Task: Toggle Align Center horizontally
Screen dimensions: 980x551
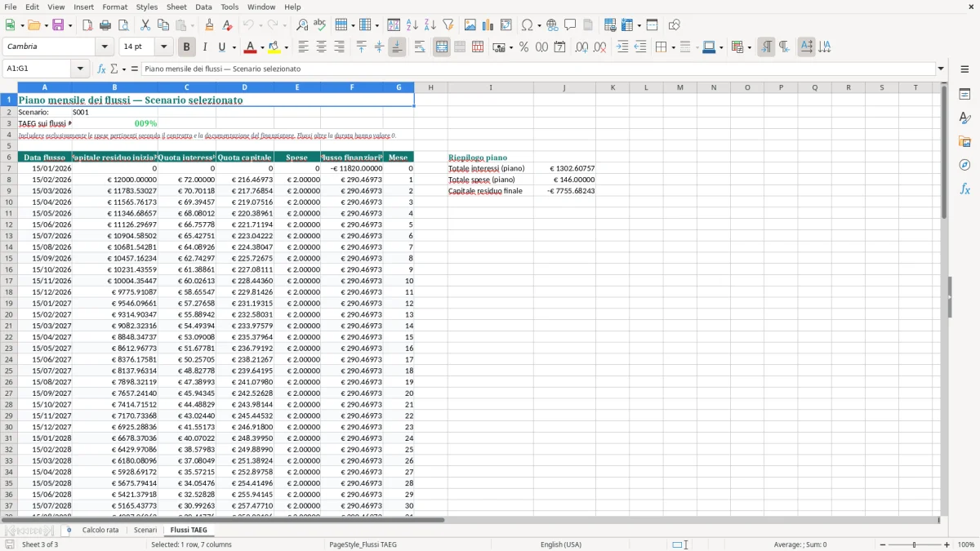Action: coord(321,47)
